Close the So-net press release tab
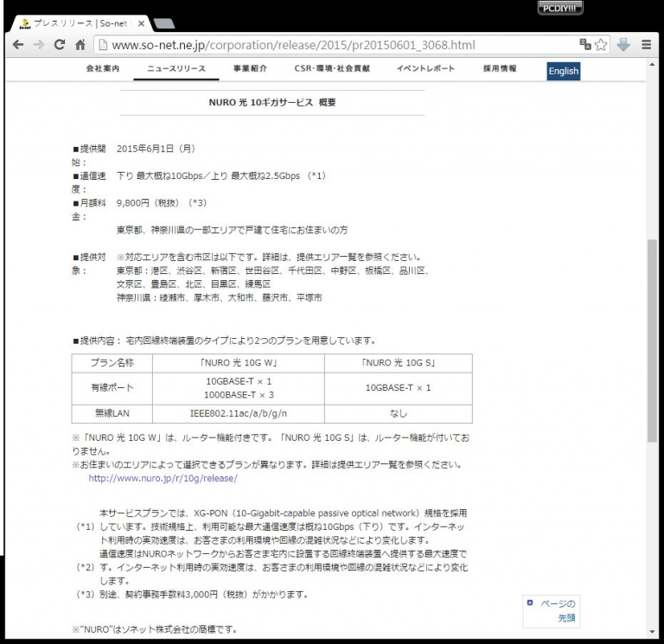The image size is (664, 644). click(142, 23)
